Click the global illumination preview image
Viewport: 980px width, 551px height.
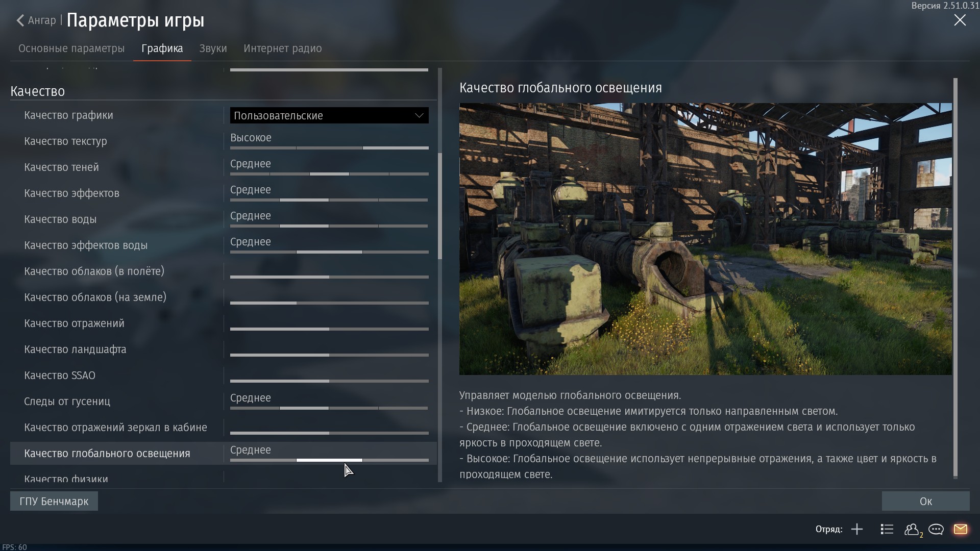705,239
